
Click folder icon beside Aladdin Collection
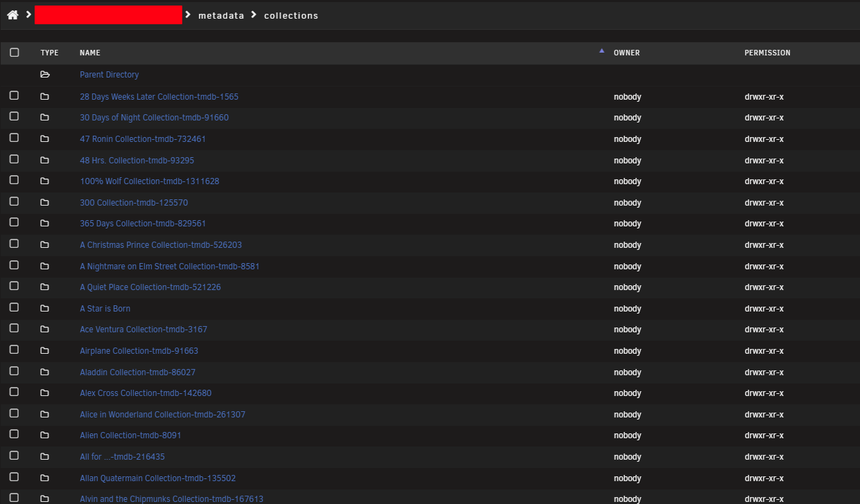[45, 372]
